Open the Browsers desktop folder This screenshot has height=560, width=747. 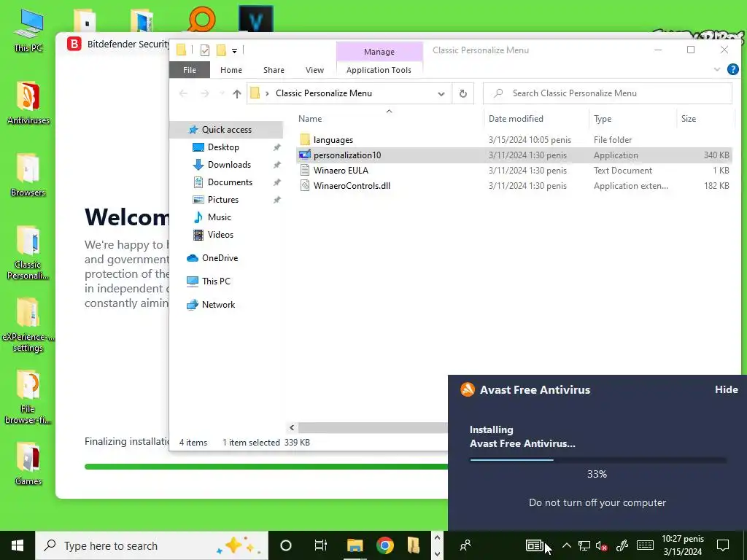[28, 175]
